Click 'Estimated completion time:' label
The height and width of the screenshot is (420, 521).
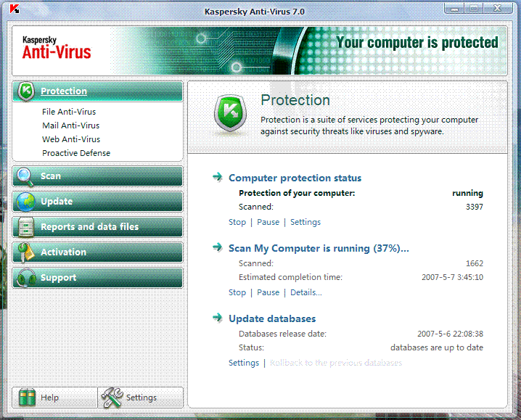pos(290,277)
